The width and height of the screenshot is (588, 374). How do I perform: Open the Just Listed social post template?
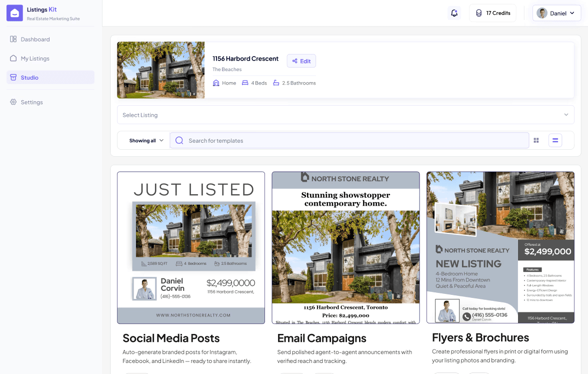(x=191, y=248)
